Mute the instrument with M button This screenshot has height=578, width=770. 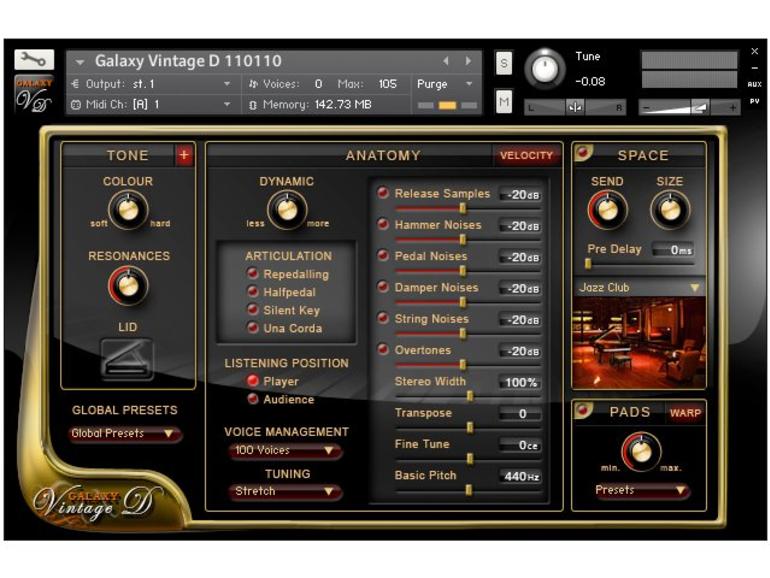504,102
